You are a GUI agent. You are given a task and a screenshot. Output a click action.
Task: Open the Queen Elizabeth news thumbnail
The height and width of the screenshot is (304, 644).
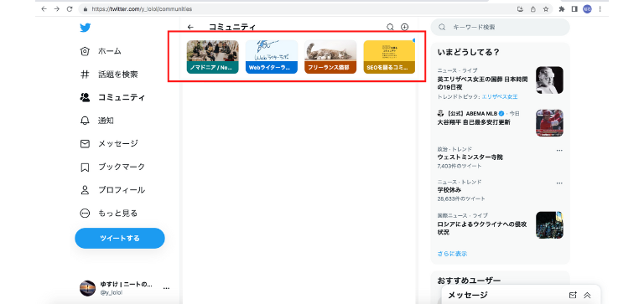549,80
